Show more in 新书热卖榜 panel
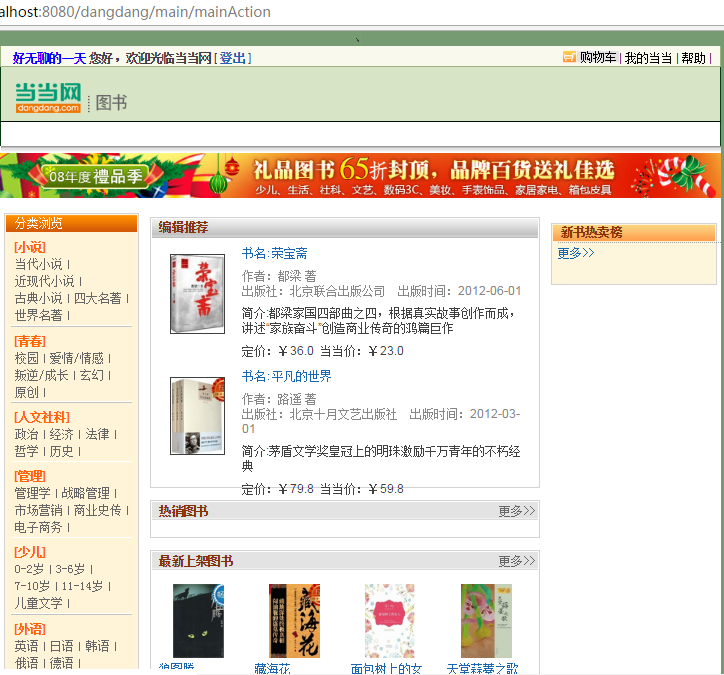The image size is (724, 675). 576,253
